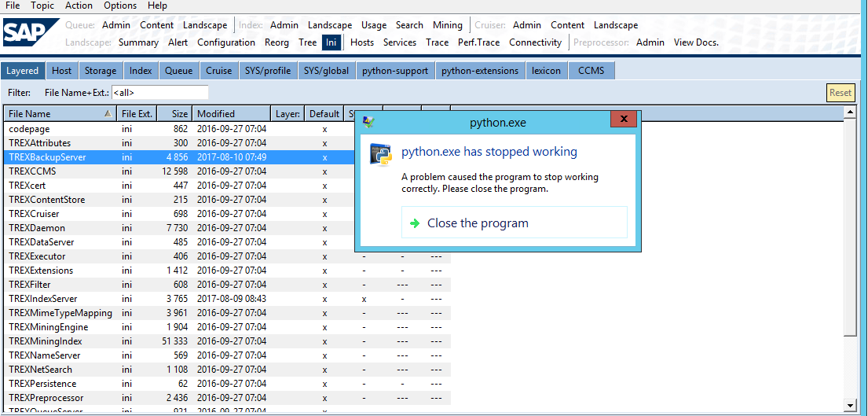Select the highlighted Ini view
The width and height of the screenshot is (868, 416).
(x=331, y=42)
